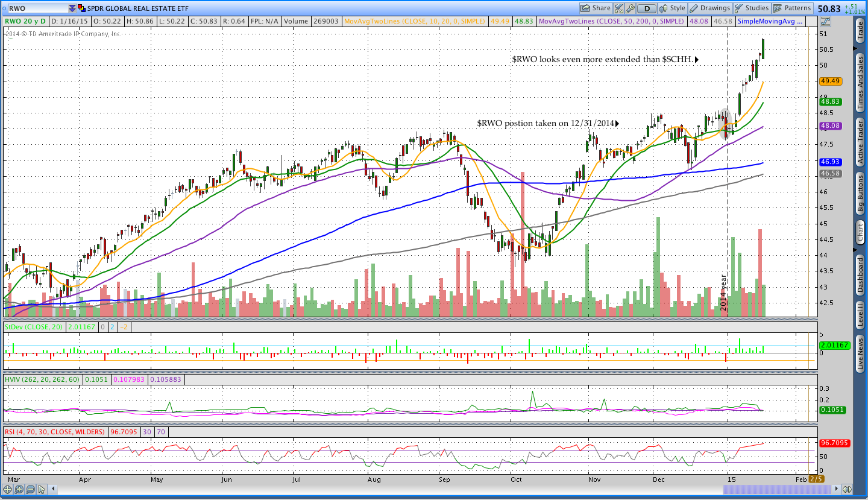The width and height of the screenshot is (868, 500).
Task: Click the green 48.83 price bubble
Action: pos(831,102)
